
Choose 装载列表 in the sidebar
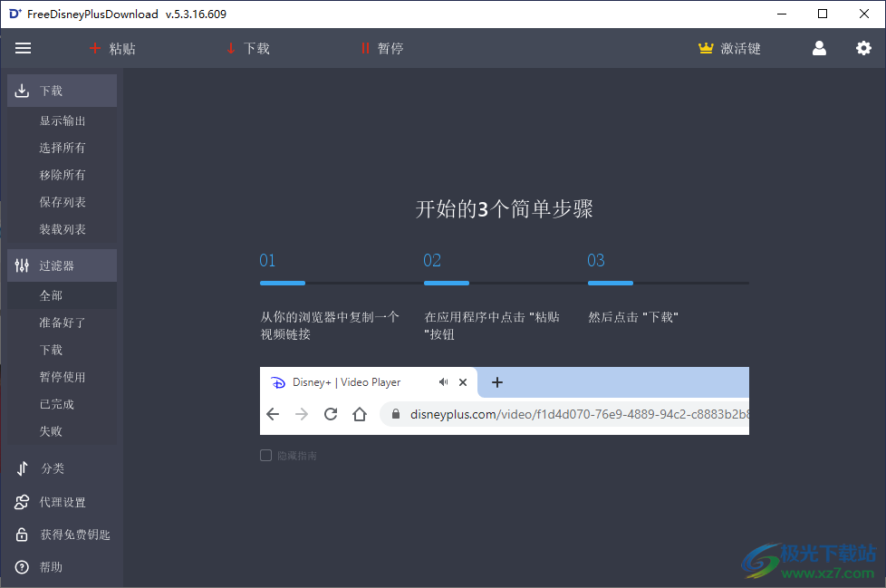point(63,229)
